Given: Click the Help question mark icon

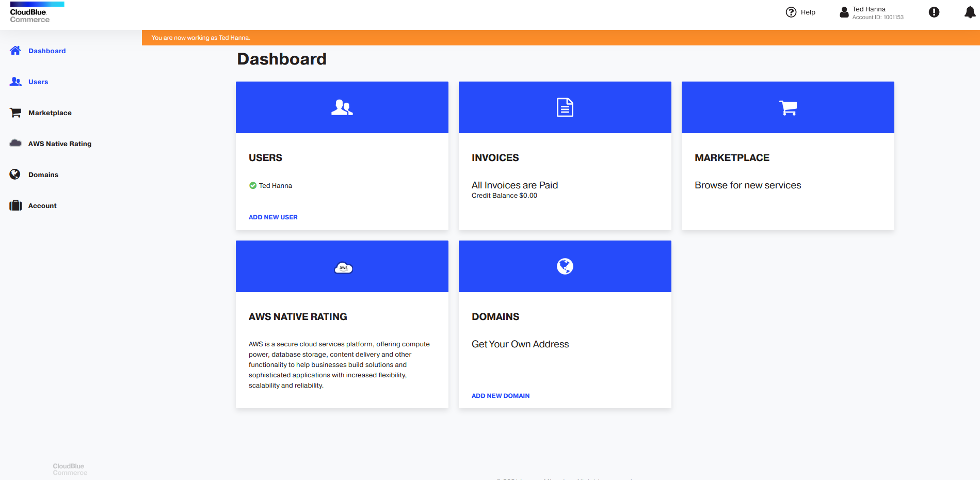Looking at the screenshot, I should tap(791, 12).
